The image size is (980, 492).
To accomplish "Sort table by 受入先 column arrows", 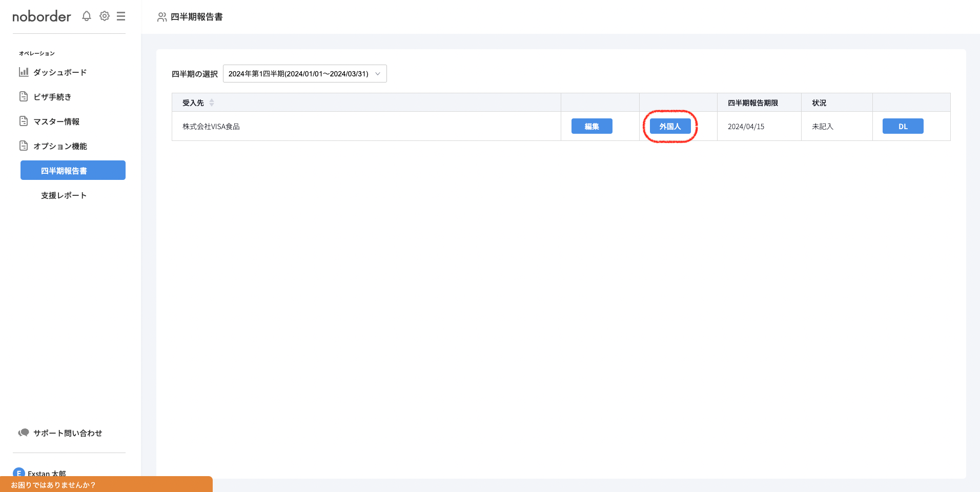I will click(x=212, y=103).
